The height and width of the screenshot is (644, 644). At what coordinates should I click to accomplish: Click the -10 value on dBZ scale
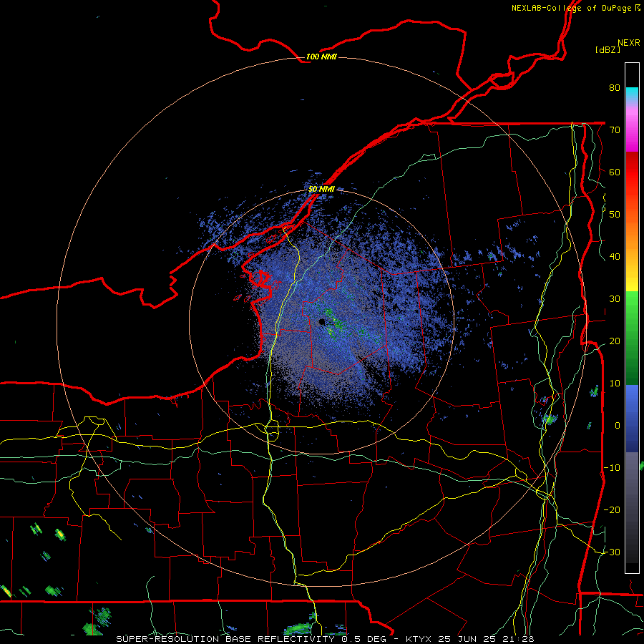pos(612,468)
